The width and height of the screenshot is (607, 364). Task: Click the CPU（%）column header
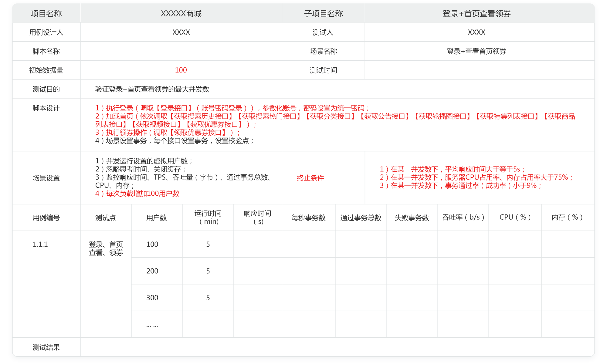pos(515,217)
